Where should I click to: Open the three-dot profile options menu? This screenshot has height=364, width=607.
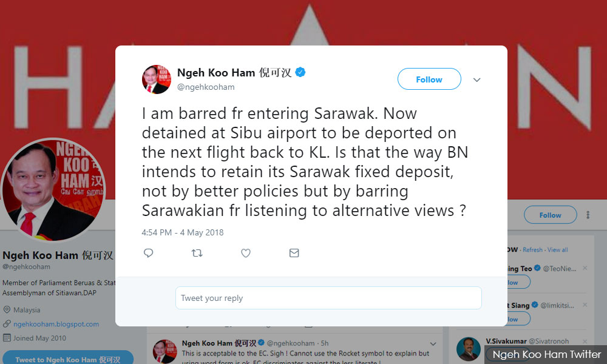pyautogui.click(x=588, y=215)
